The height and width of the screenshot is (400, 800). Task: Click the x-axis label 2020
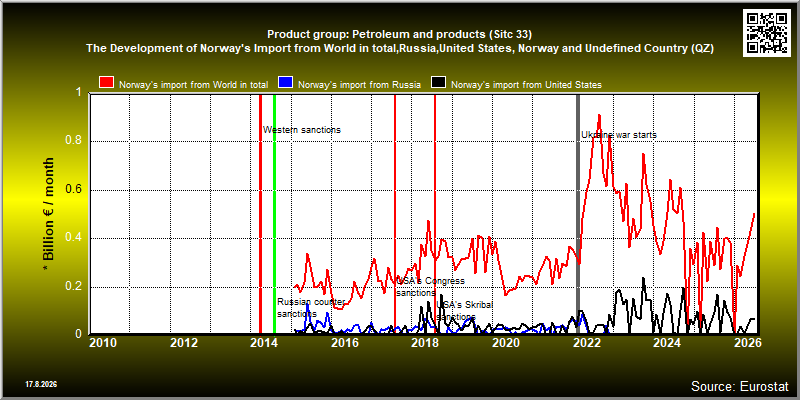click(x=506, y=342)
